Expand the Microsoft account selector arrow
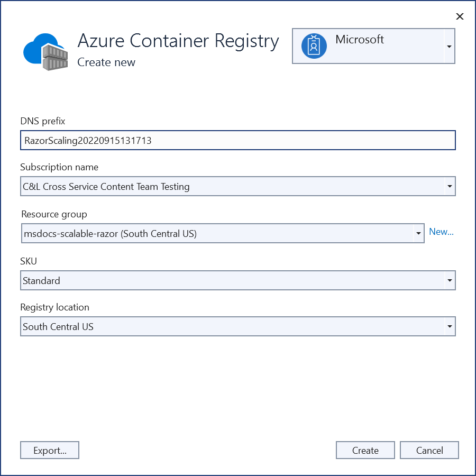Screen dimensions: 476x476 pos(448,47)
